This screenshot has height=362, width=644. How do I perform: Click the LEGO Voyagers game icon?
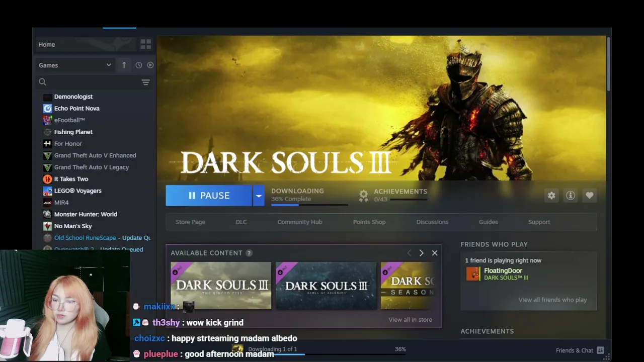point(47,191)
